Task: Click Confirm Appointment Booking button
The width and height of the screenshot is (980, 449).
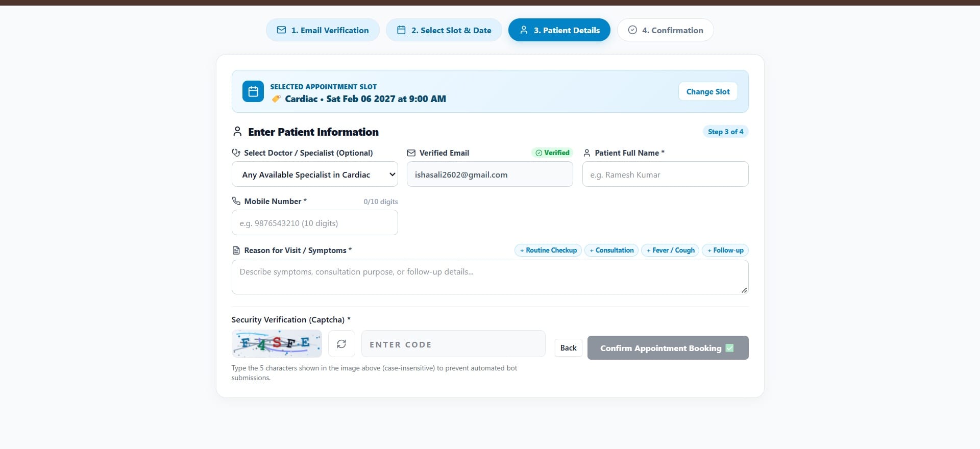Action: click(668, 348)
